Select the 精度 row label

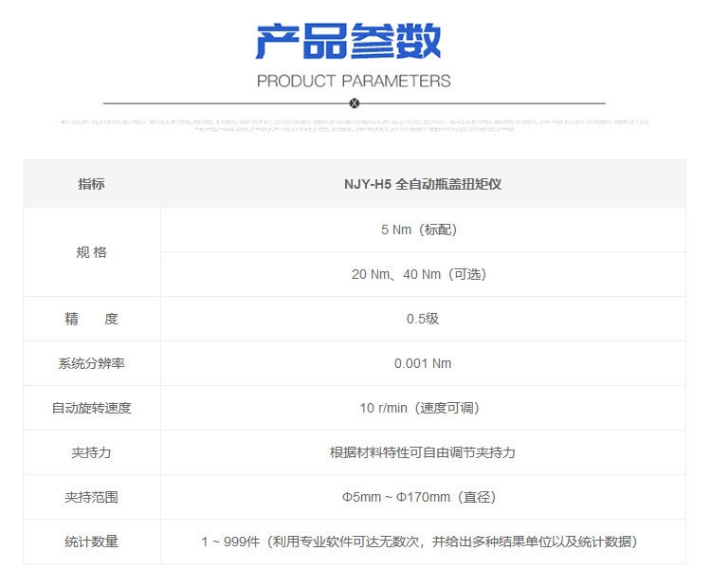point(92,319)
